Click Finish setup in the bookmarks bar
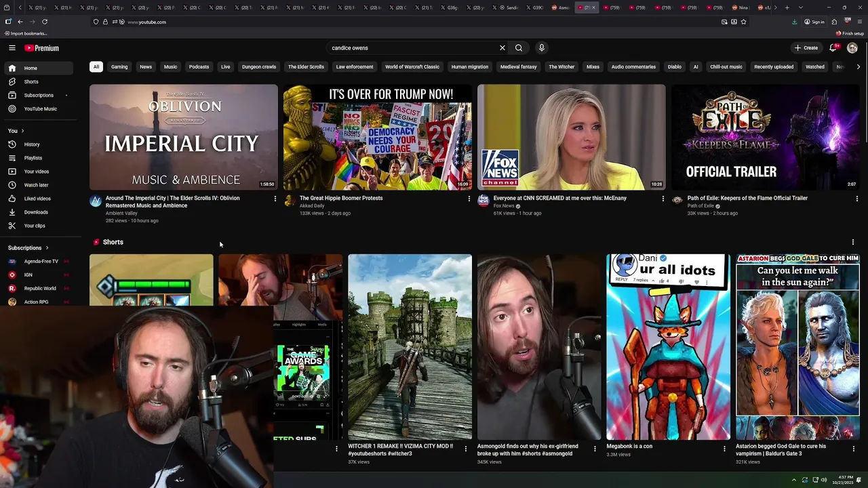 coord(850,33)
